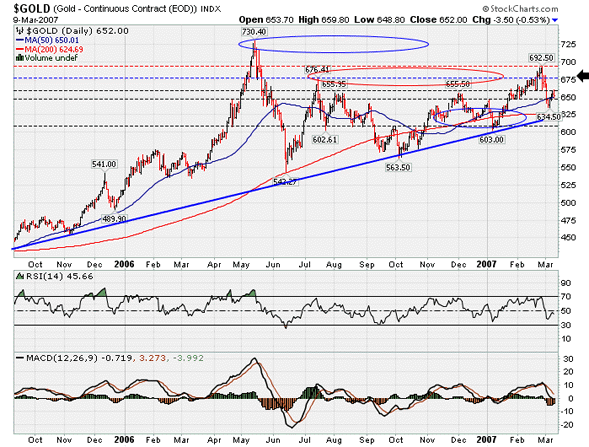This screenshot has height=447, width=589.
Task: Click the MACD(12,26,9) black legend dash
Action: (20, 358)
